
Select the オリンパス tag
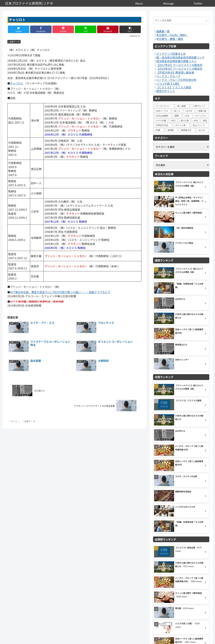[x=201, y=116]
